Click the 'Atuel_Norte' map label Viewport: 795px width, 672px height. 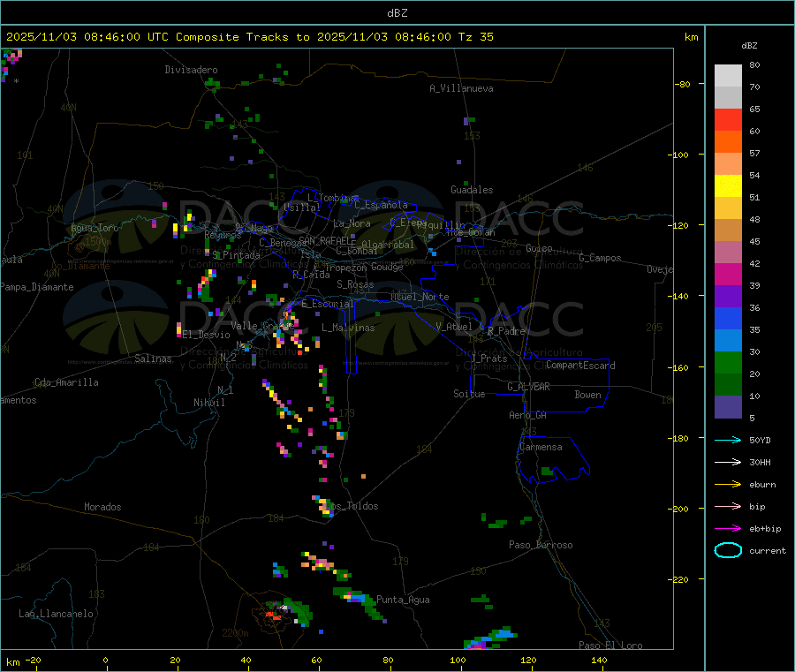tap(420, 297)
